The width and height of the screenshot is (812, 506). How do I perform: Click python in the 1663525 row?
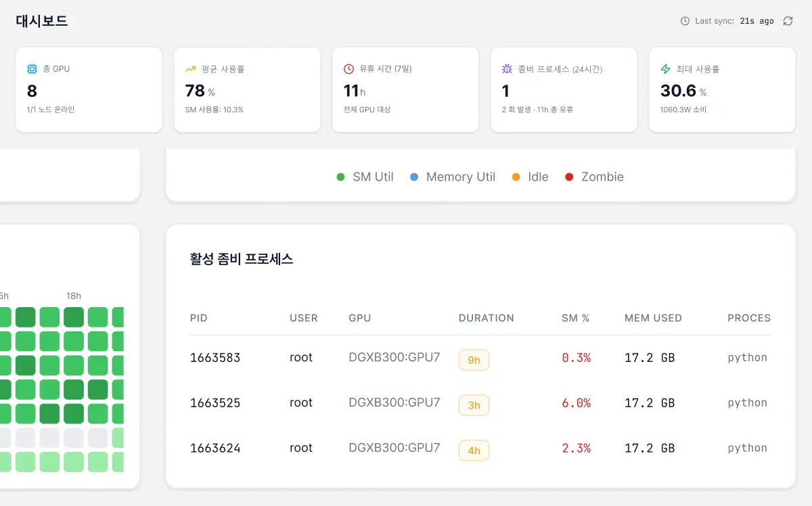pos(748,403)
